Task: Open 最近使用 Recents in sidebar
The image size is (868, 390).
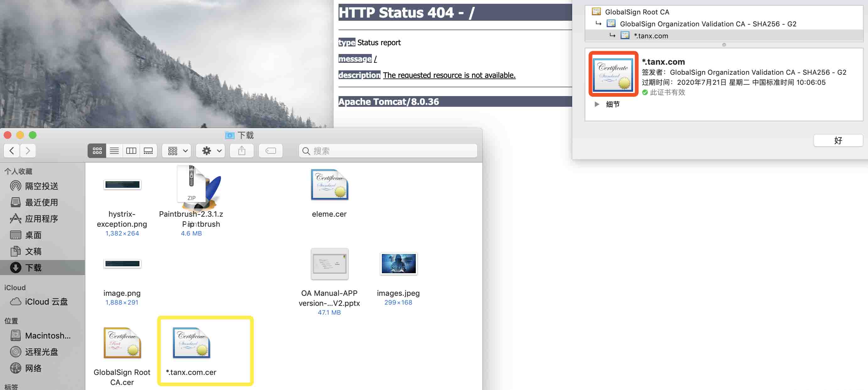Action: tap(42, 203)
